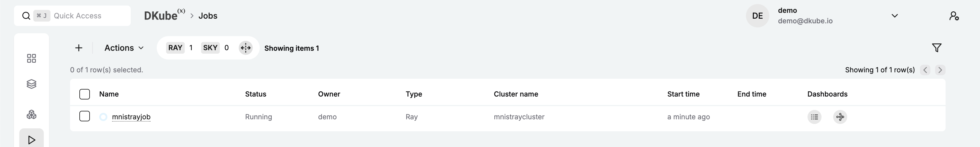Click the user settings icon

954,16
